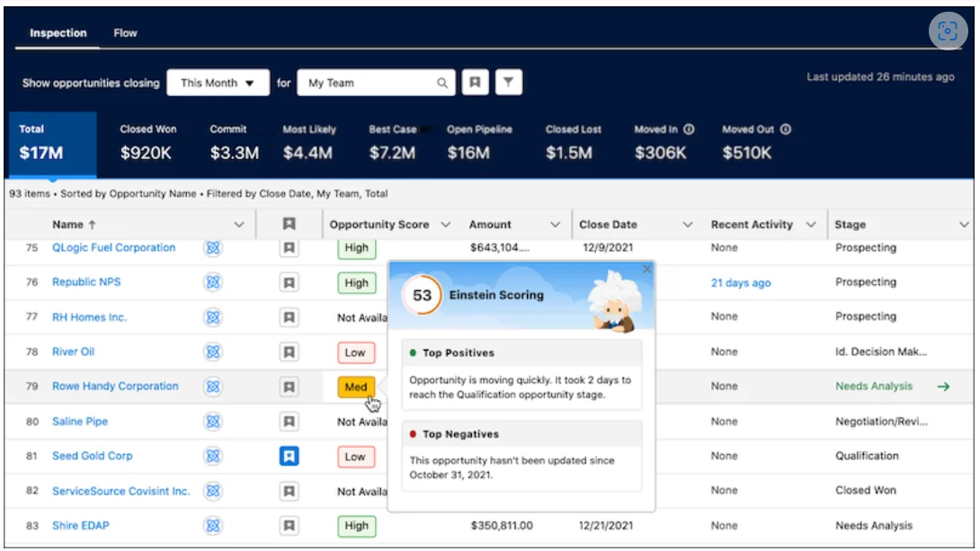Toggle bookmark for Shire EDAP
Screen dimensions: 980x551
click(x=289, y=526)
